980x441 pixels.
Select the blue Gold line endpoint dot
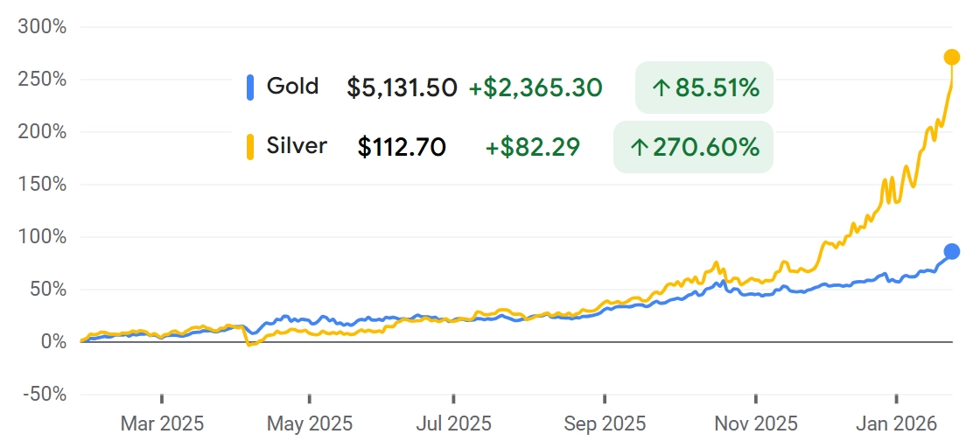(x=952, y=252)
